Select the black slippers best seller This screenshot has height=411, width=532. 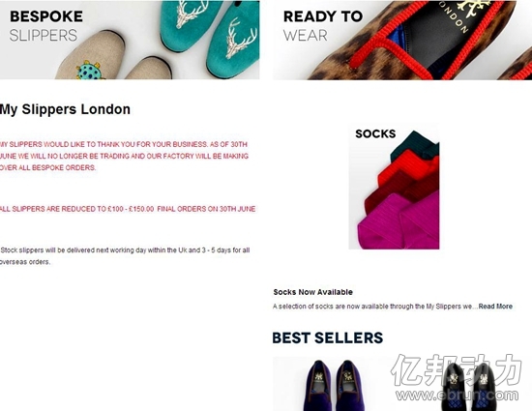tap(468, 385)
